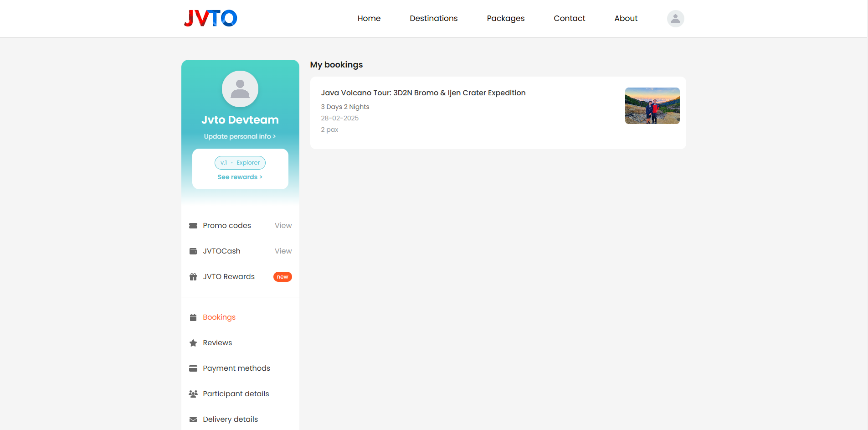The height and width of the screenshot is (430, 868).
Task: Open the Bromo & Ijen tour thumbnail
Action: coord(652,106)
